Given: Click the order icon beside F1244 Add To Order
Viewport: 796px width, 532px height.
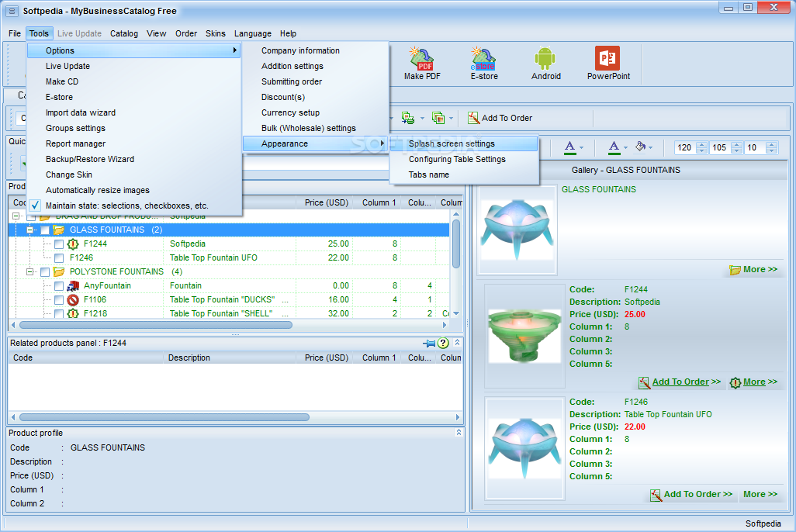Looking at the screenshot, I should 644,382.
